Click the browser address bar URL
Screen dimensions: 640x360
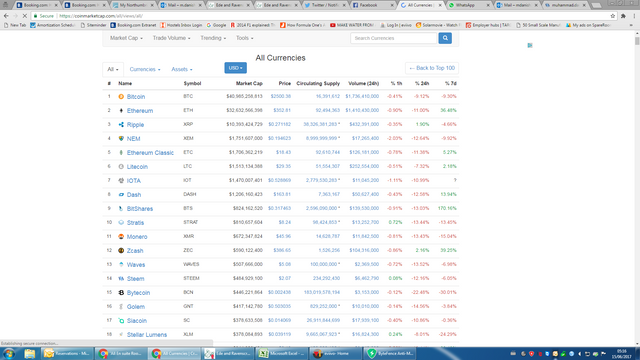click(100, 16)
